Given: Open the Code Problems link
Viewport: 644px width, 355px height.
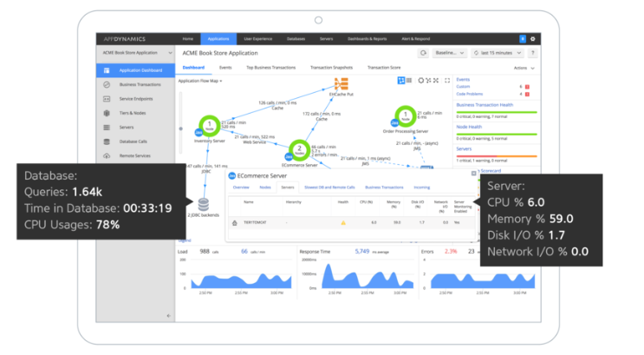Looking at the screenshot, I should [x=470, y=95].
